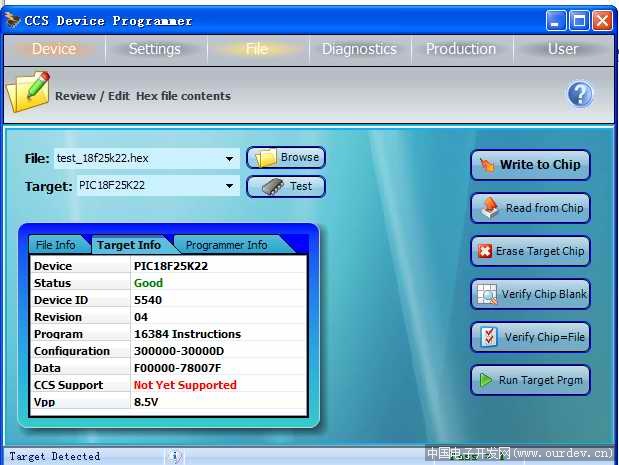Switch to the File Info tab
Image resolution: width=619 pixels, height=465 pixels.
[x=56, y=245]
